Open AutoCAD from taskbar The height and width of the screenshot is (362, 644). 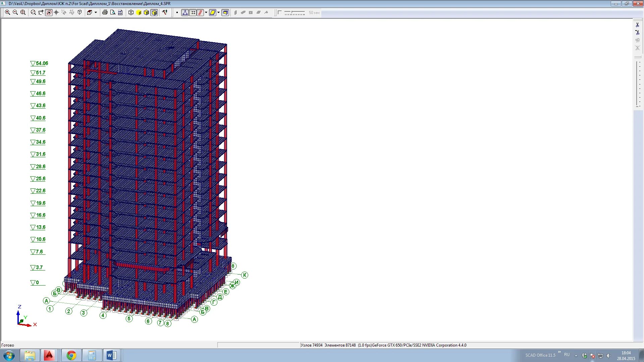[x=49, y=355]
